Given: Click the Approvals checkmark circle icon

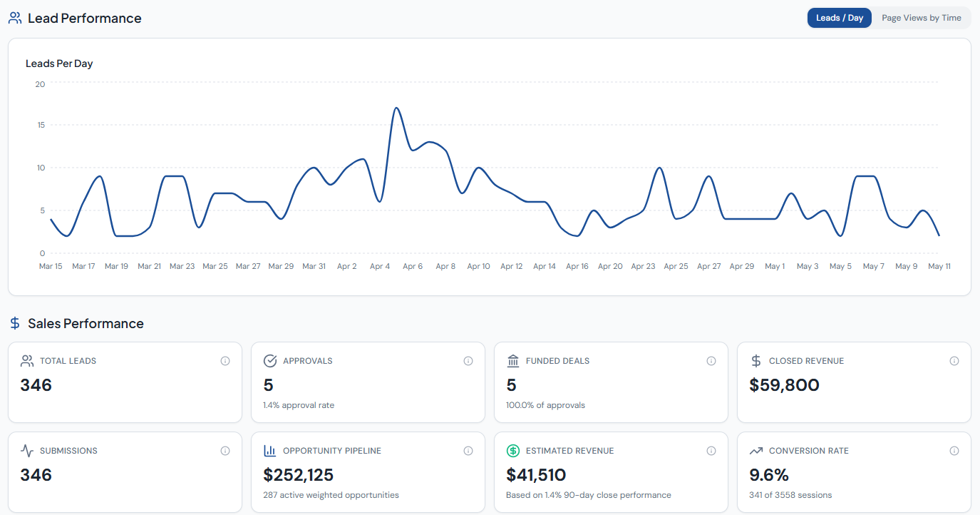Looking at the screenshot, I should point(270,361).
